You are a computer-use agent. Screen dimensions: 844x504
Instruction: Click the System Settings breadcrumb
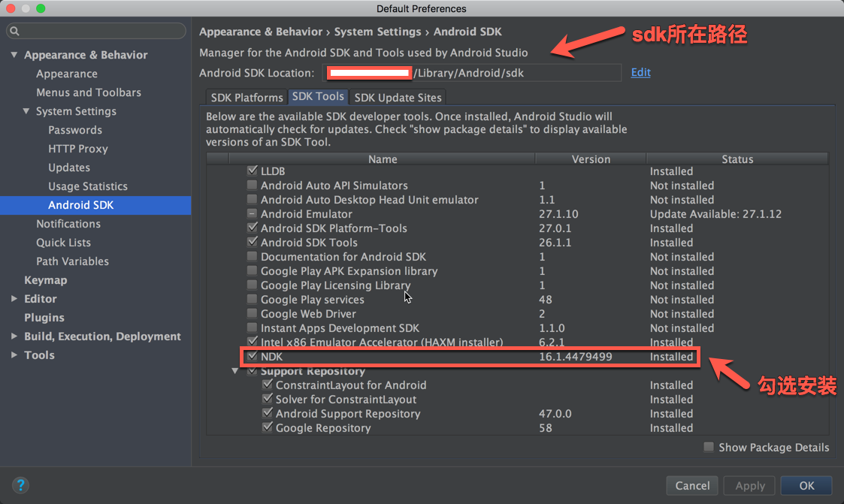[377, 32]
